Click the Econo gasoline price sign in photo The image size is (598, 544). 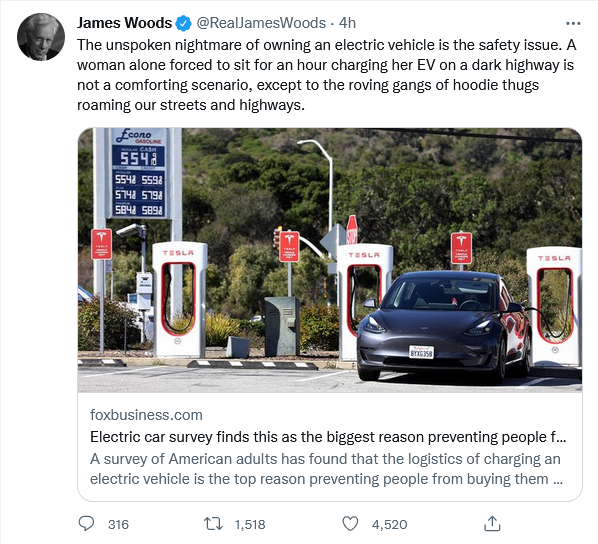(139, 172)
